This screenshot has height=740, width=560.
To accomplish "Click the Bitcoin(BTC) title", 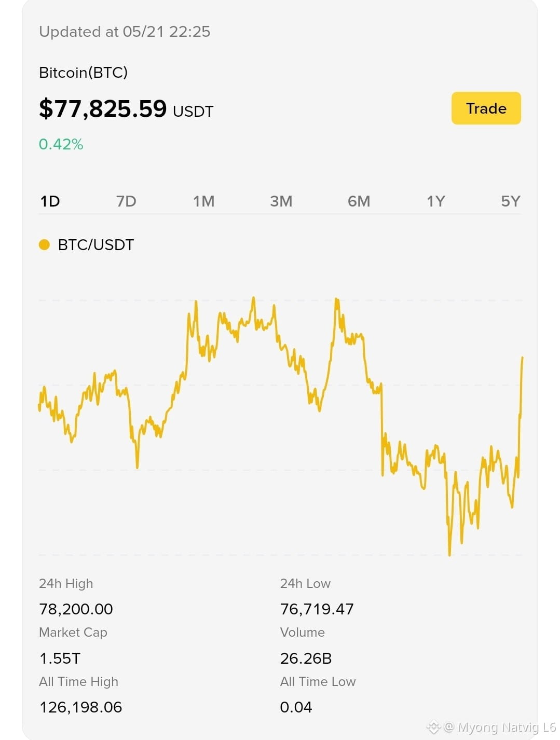I will pos(83,73).
